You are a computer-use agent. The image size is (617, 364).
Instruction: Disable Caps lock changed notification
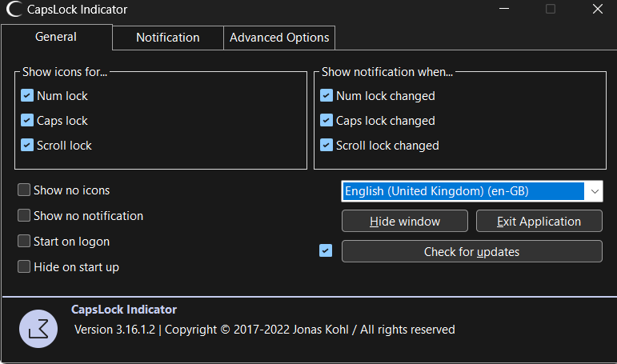(x=327, y=120)
